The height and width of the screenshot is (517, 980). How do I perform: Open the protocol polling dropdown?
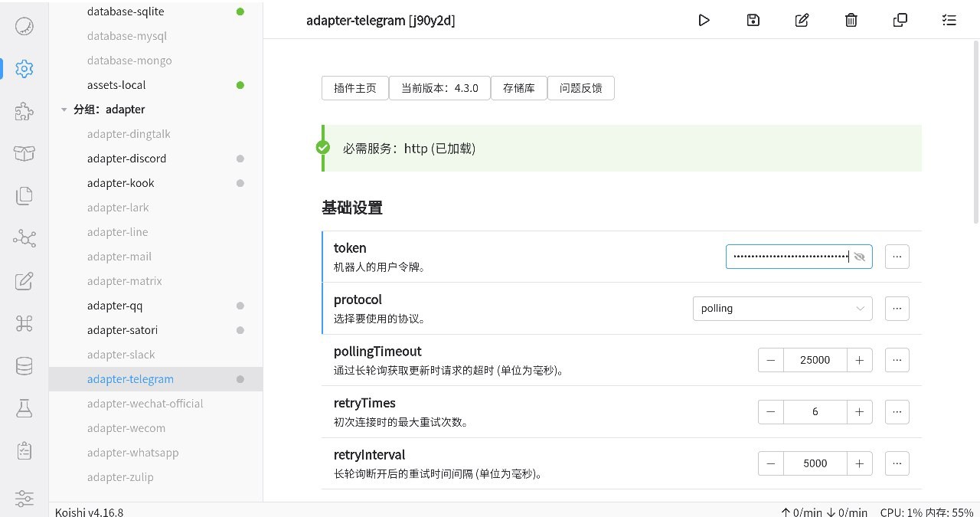(x=782, y=309)
